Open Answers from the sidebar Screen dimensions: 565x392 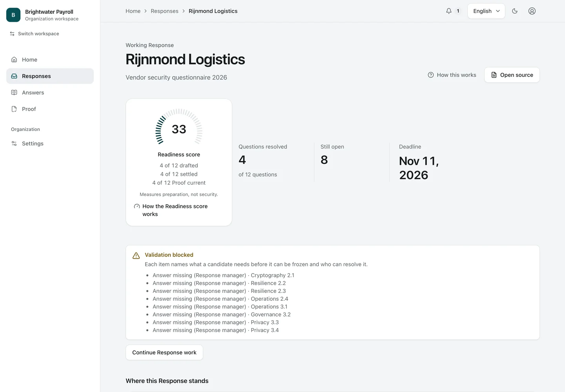50,93
